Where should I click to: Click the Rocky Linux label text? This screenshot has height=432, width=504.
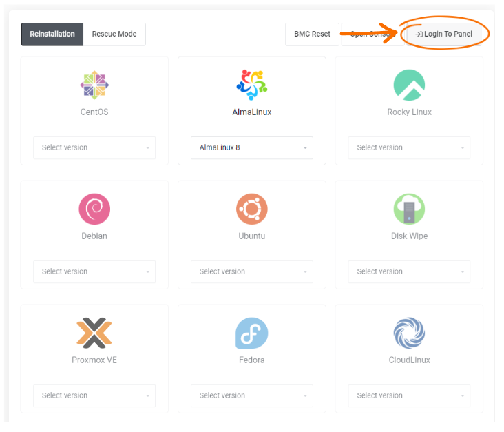coord(409,112)
